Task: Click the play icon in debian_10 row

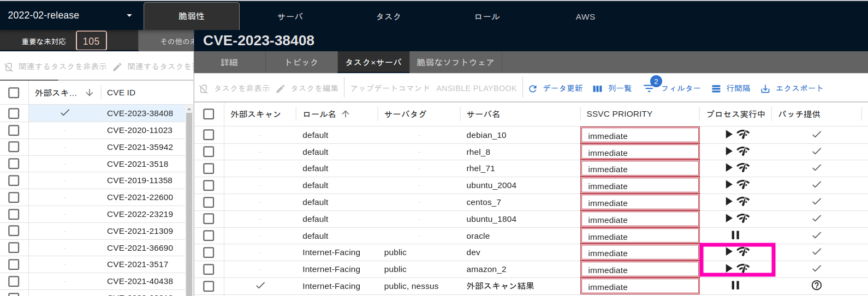Action: coord(729,134)
